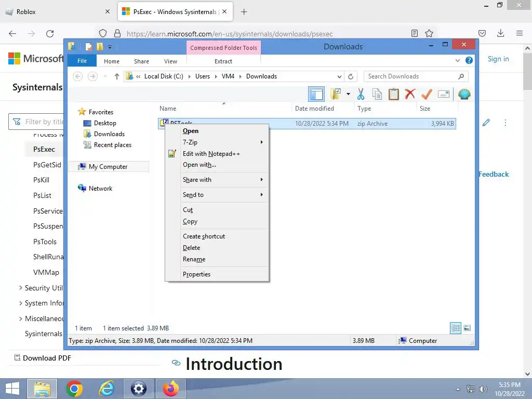Open the address bar history dropdown
Image resolution: width=532 pixels, height=399 pixels.
339,76
